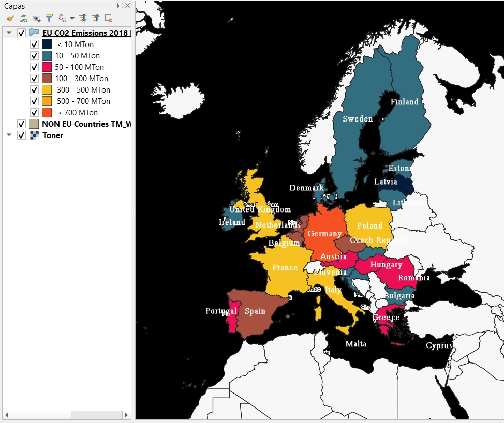The width and height of the screenshot is (504, 423).
Task: Click the filter legend by expression icon
Action: click(63, 18)
